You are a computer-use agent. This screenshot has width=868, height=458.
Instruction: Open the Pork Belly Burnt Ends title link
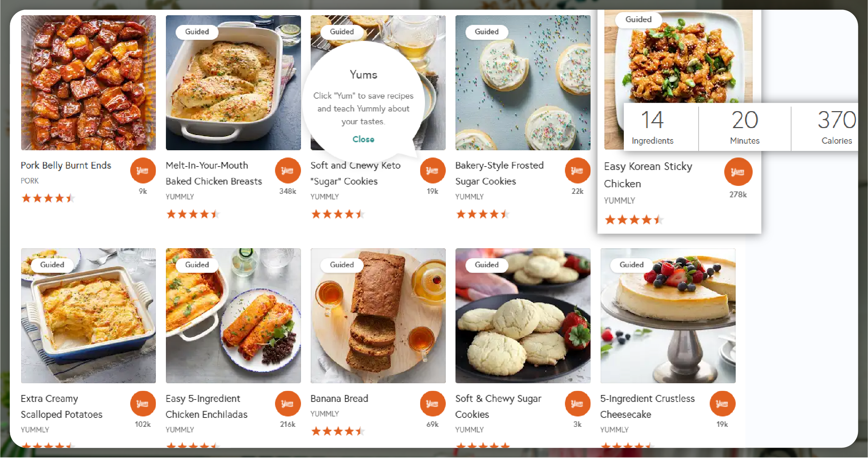point(66,165)
